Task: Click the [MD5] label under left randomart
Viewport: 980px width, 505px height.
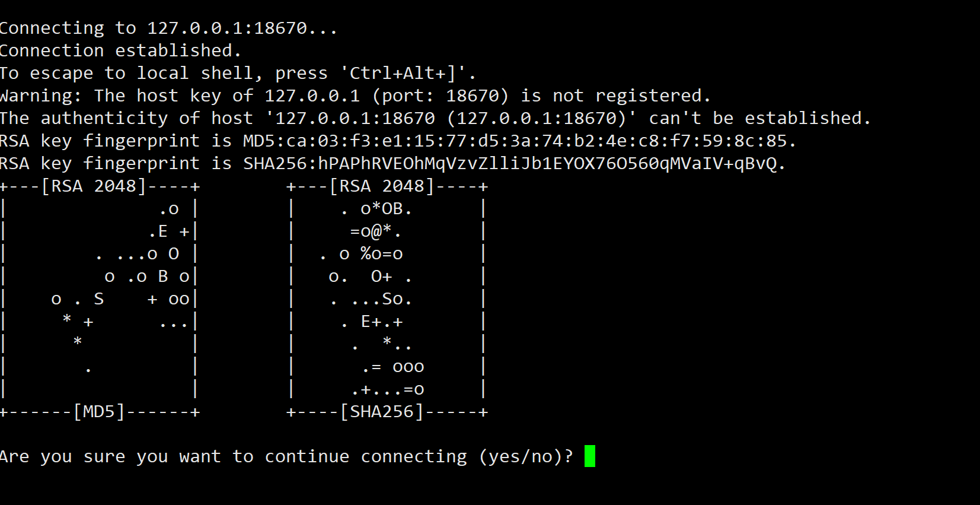Action: 99,412
